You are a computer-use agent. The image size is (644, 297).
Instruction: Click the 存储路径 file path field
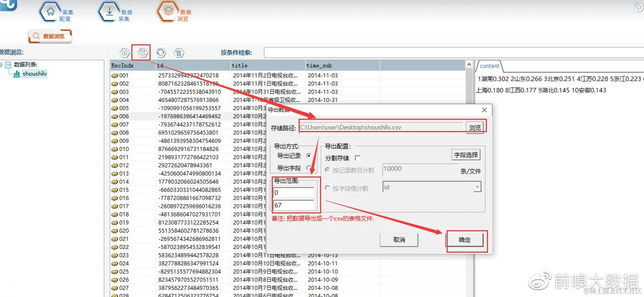coord(381,127)
